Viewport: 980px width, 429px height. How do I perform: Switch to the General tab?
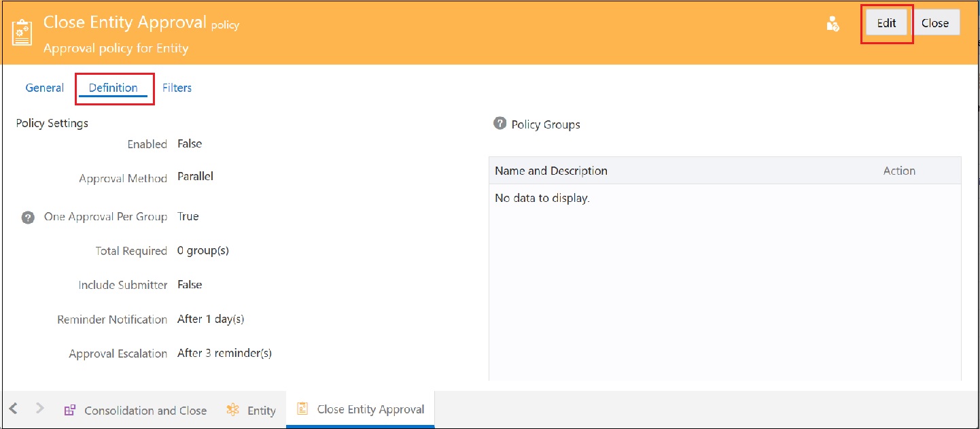(44, 87)
